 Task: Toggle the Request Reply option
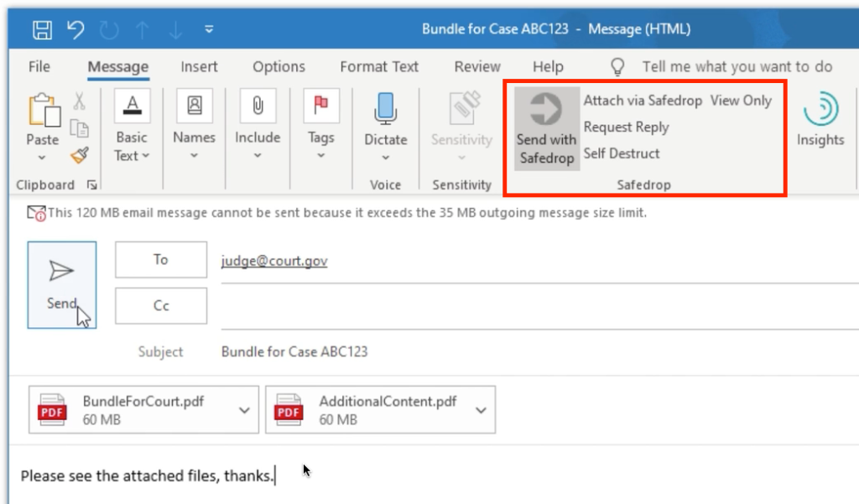click(x=626, y=127)
